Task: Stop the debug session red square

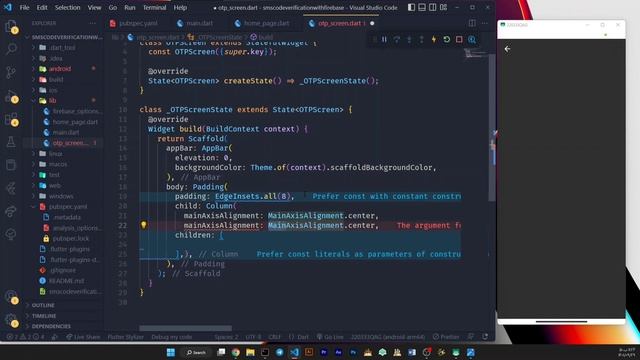Action: [459, 40]
